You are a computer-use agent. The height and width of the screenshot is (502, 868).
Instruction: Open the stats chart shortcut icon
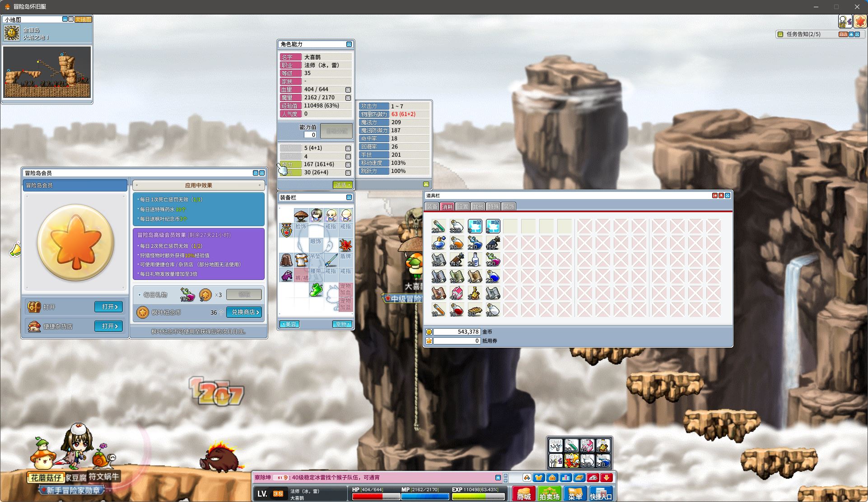[x=566, y=478]
